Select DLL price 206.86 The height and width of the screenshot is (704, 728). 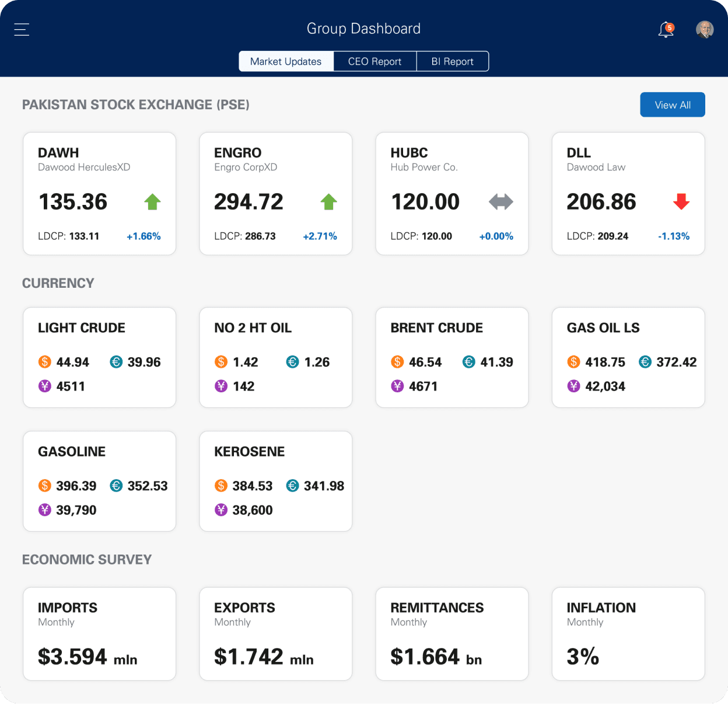(601, 202)
